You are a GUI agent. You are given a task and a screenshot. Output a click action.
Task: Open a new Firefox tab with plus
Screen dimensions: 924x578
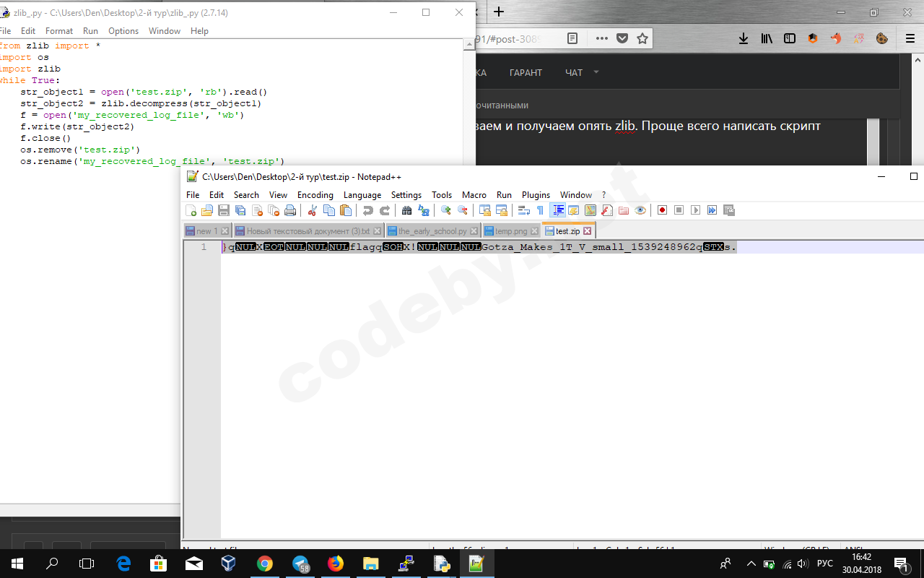pyautogui.click(x=499, y=12)
